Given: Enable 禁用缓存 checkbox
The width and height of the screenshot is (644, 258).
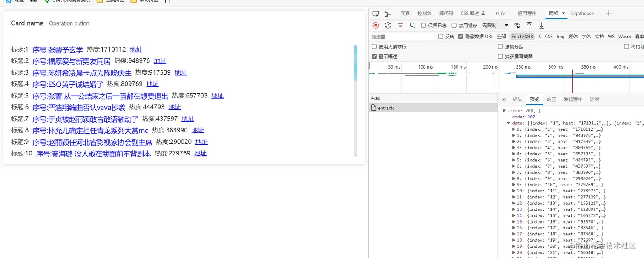Looking at the screenshot, I should 454,26.
